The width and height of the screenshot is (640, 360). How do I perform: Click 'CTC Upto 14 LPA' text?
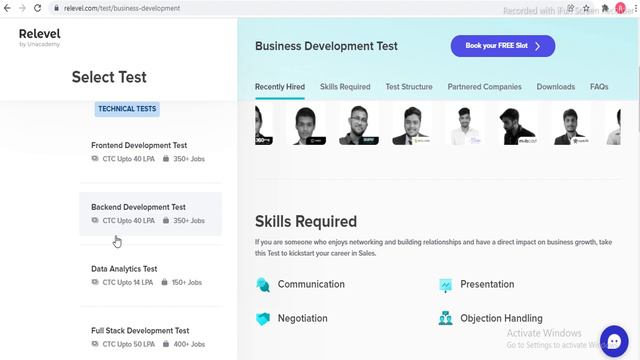(x=128, y=282)
